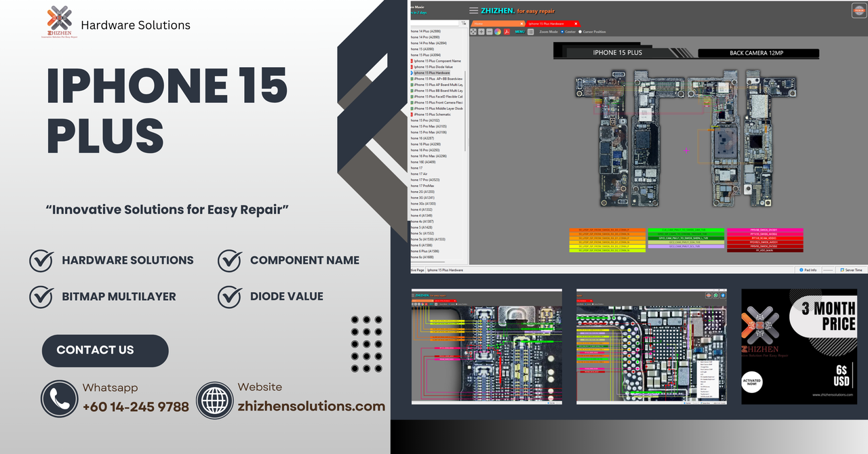The width and height of the screenshot is (868, 454).
Task: Select the Cursor Position zoom mode radio
Action: (580, 32)
